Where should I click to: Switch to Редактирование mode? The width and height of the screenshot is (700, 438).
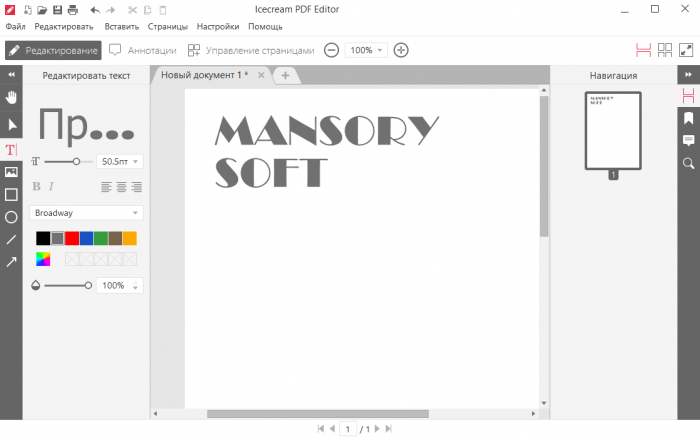pos(54,50)
